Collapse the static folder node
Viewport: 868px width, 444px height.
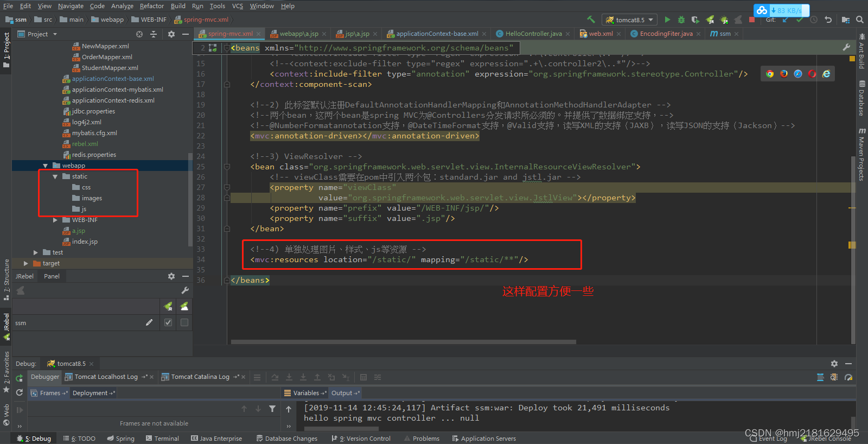pyautogui.click(x=55, y=176)
